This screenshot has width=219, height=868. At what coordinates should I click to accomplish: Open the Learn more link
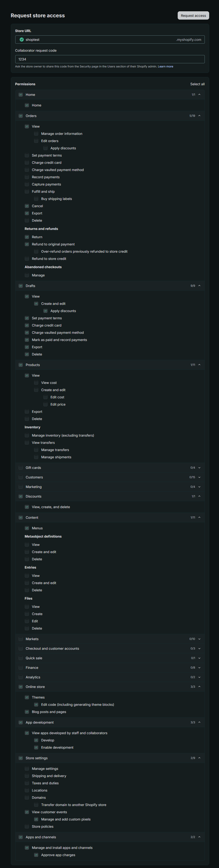coord(166,66)
